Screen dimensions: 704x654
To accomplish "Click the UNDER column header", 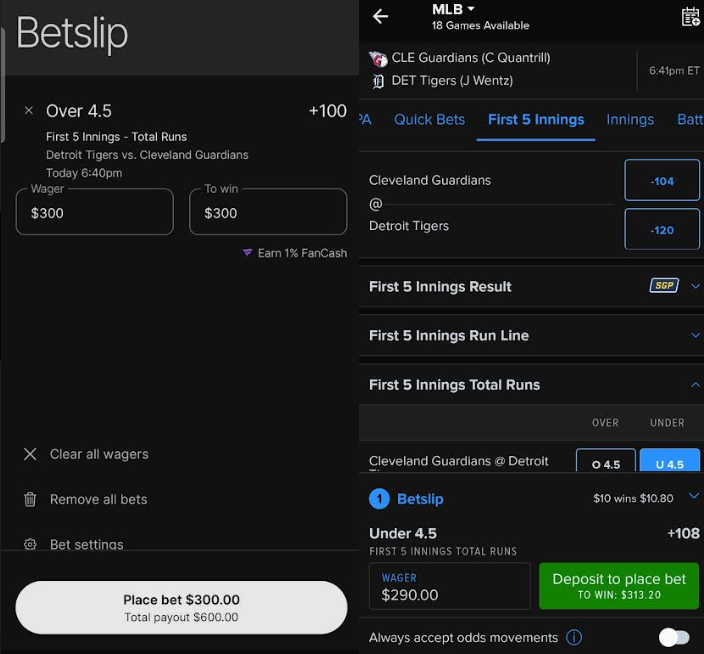I will point(667,422).
